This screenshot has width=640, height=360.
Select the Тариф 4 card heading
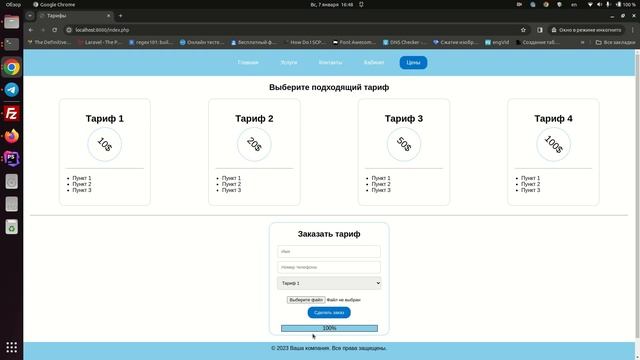pyautogui.click(x=553, y=118)
